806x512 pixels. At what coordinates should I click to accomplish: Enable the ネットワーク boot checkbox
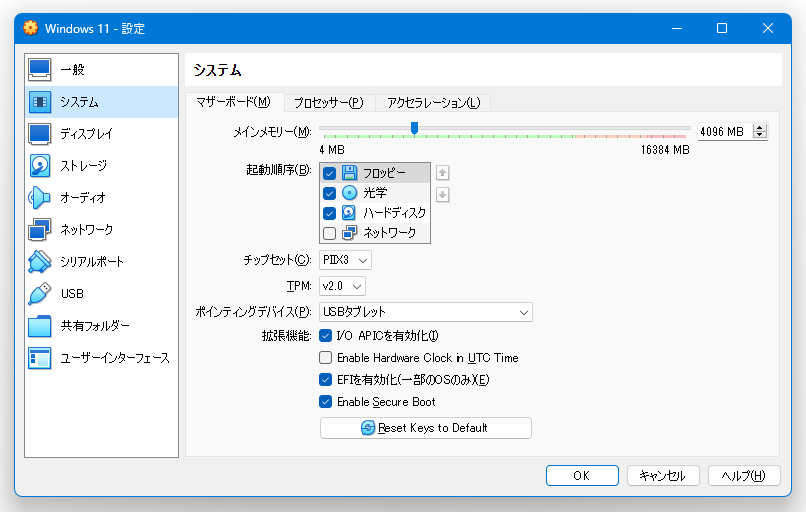pos(329,233)
